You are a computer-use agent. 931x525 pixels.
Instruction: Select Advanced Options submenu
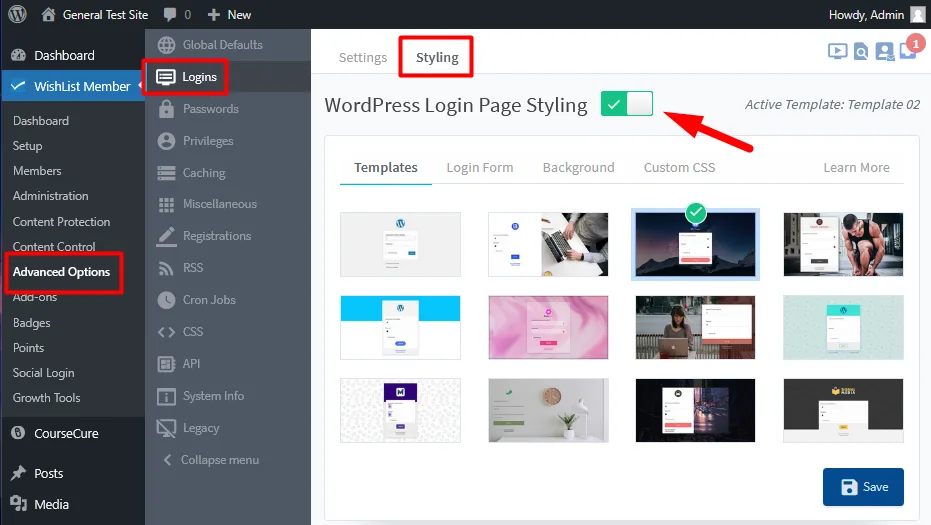coord(61,271)
